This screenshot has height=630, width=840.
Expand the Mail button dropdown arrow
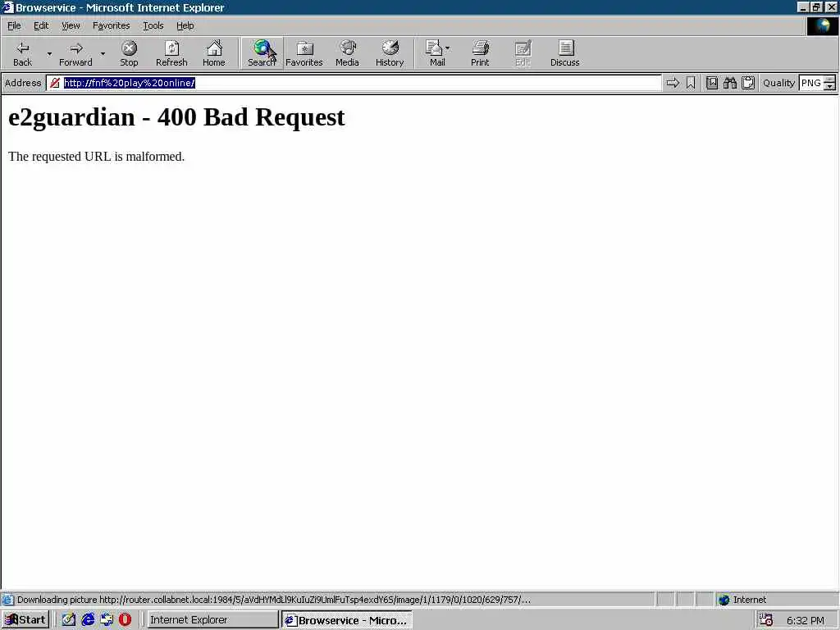point(448,48)
